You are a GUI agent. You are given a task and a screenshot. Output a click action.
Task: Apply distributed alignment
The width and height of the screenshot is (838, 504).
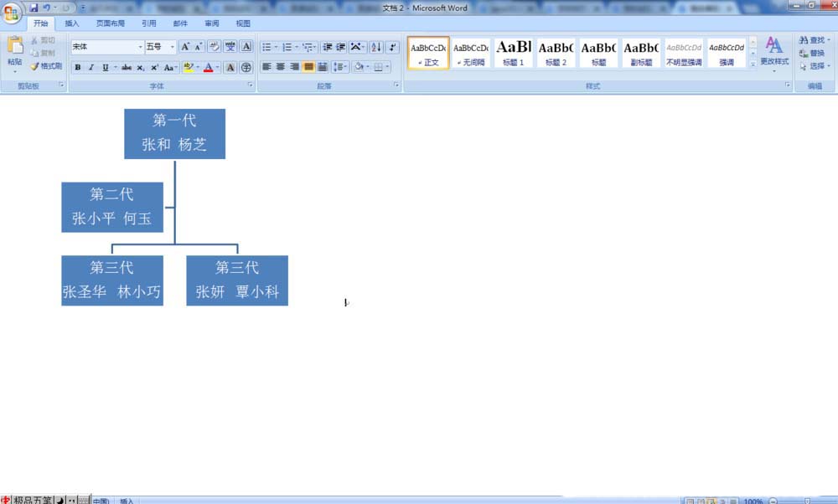(323, 67)
